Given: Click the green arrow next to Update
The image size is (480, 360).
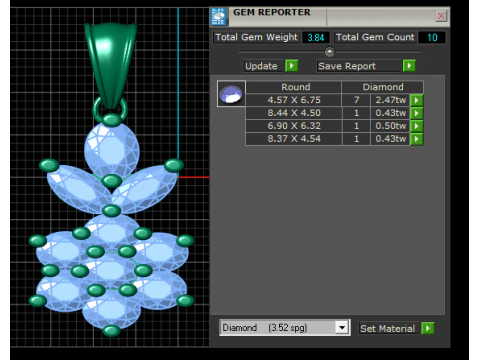Looking at the screenshot, I should [x=292, y=66].
